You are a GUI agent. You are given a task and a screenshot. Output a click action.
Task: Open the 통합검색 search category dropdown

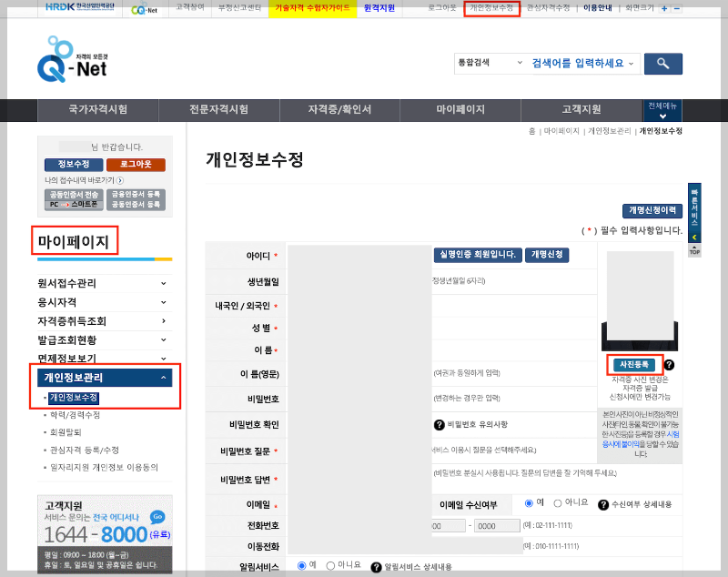(x=490, y=64)
